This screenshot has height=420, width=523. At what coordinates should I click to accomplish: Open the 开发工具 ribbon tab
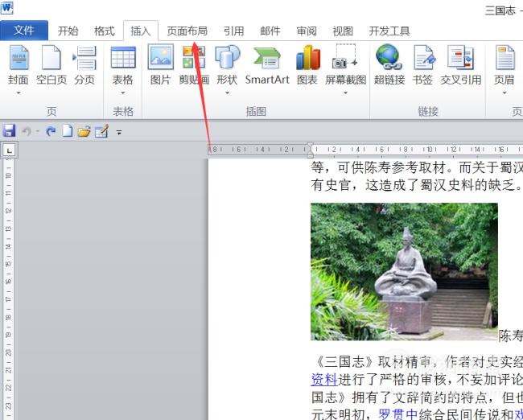coord(389,31)
